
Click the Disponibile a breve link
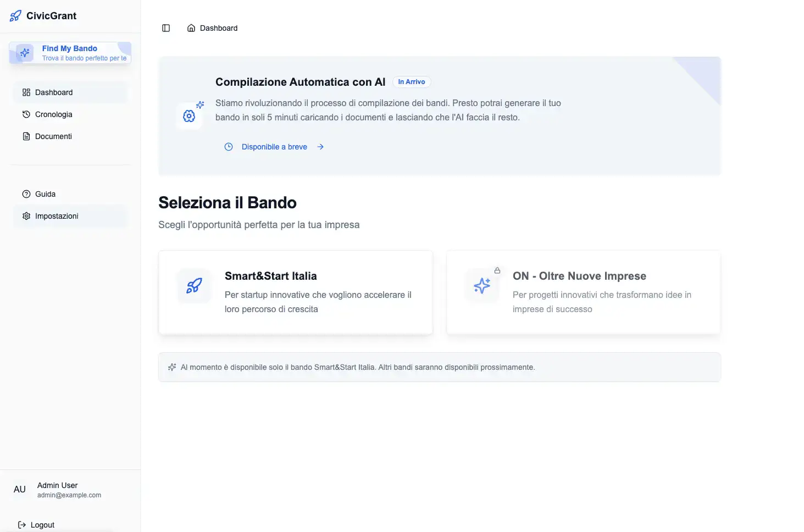pyautogui.click(x=274, y=147)
